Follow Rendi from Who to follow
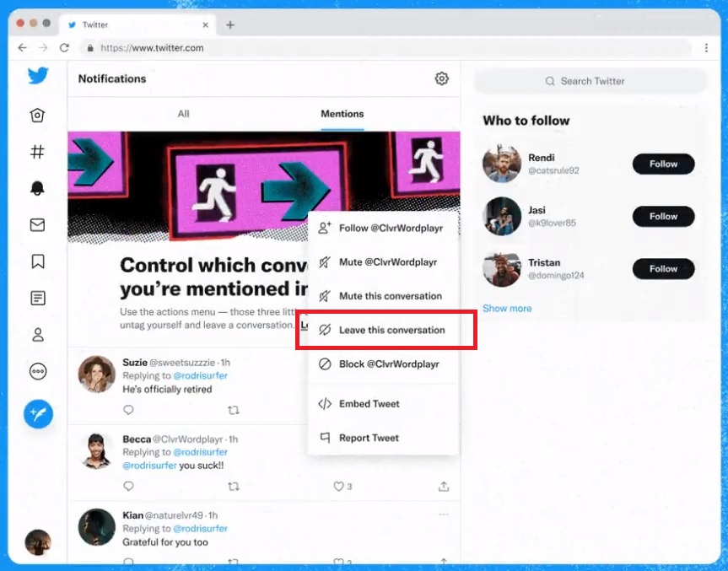Image resolution: width=728 pixels, height=571 pixels. tap(663, 164)
